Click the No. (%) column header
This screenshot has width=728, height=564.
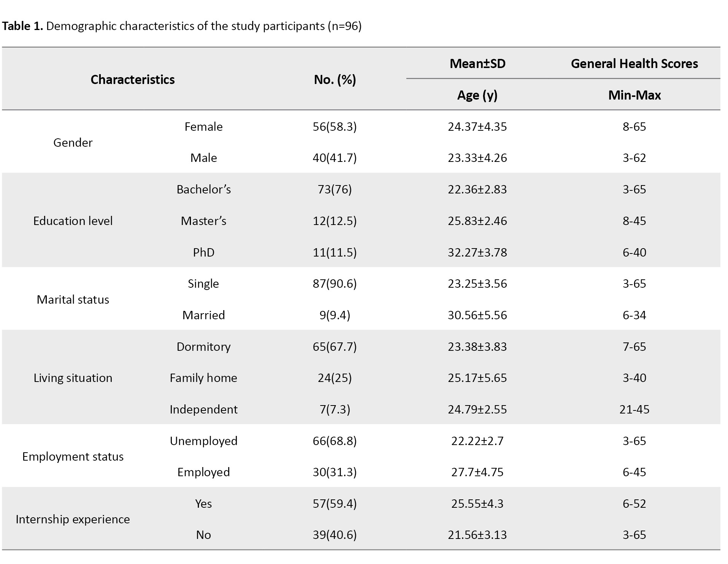[x=335, y=79]
